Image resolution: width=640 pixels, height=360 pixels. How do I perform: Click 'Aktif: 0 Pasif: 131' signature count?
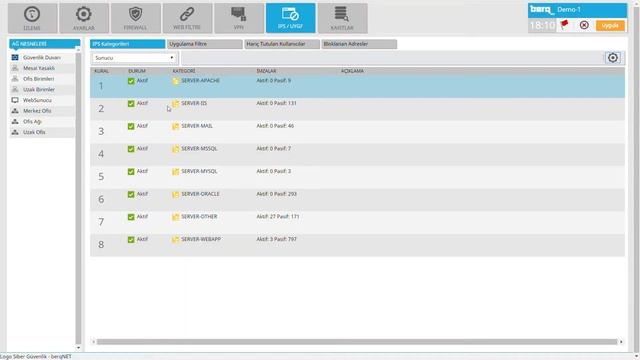(x=276, y=103)
